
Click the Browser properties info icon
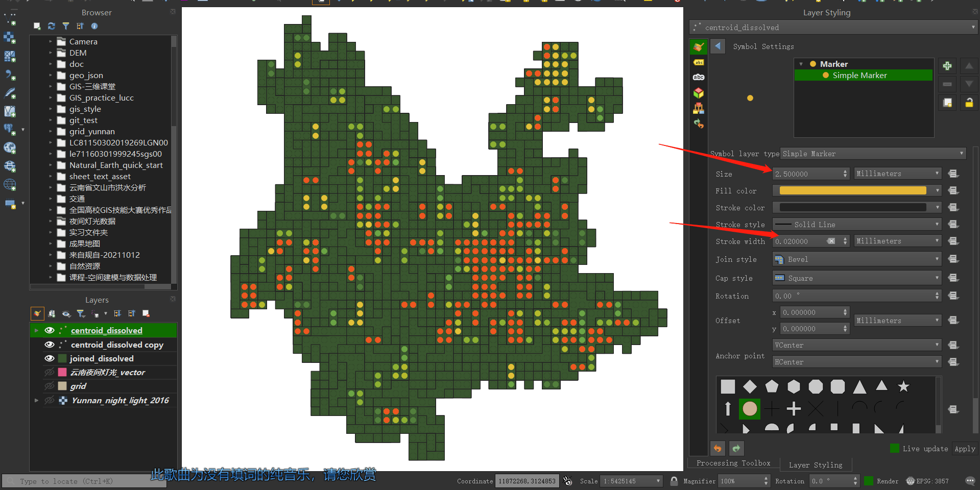tap(94, 26)
